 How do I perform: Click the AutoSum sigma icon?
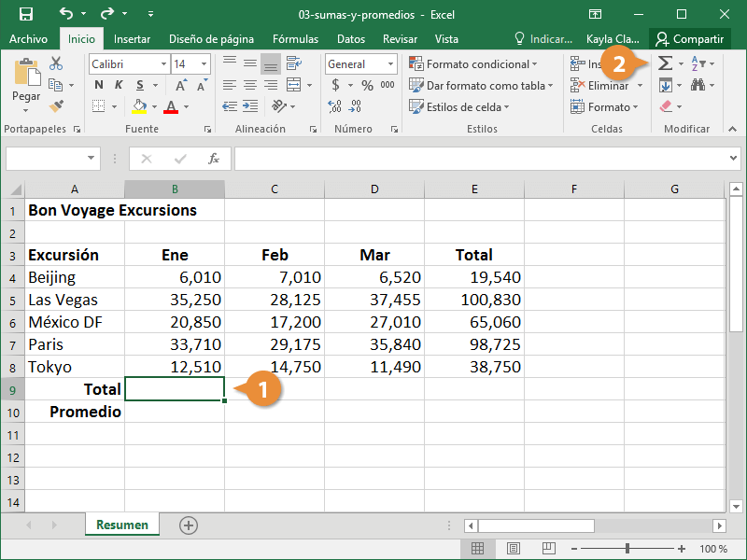coord(665,63)
